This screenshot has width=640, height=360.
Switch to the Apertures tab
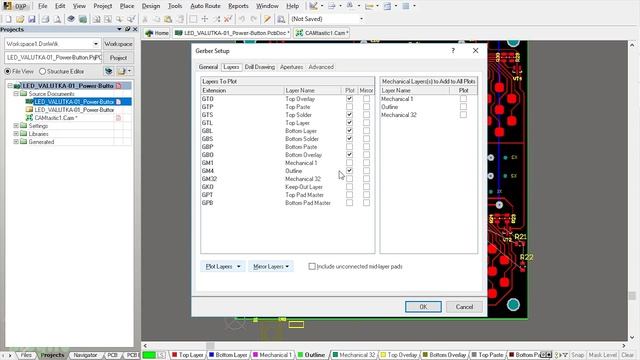pyautogui.click(x=291, y=67)
